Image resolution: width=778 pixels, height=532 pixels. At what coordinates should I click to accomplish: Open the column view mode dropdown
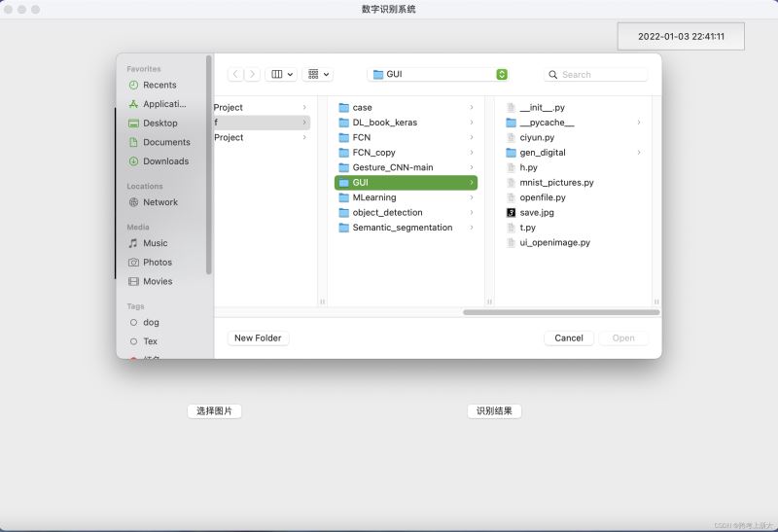point(281,74)
